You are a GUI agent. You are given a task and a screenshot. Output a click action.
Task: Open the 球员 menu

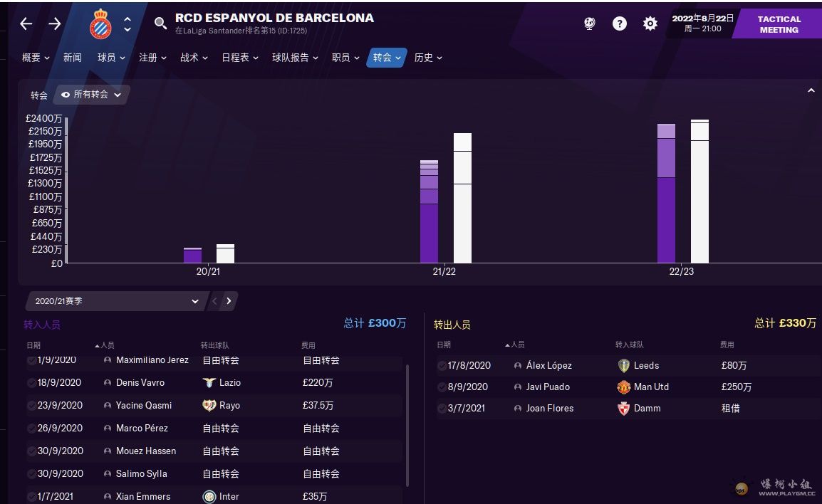tap(111, 58)
